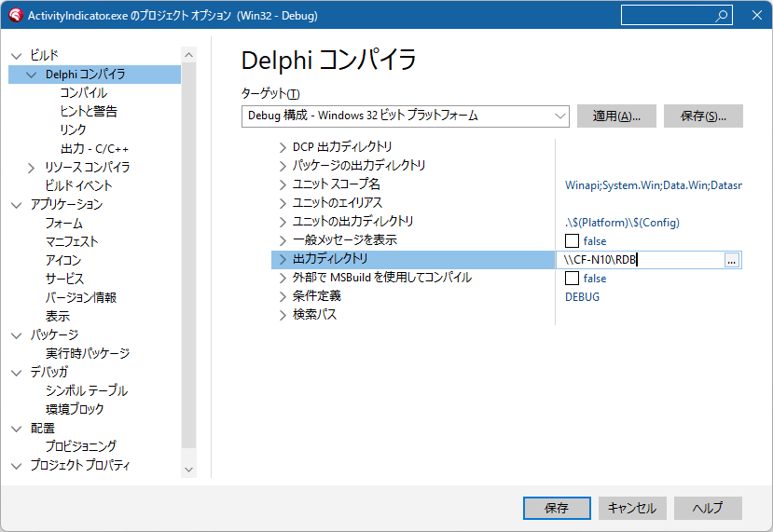Click the 保存(S)... button beside target

703,116
